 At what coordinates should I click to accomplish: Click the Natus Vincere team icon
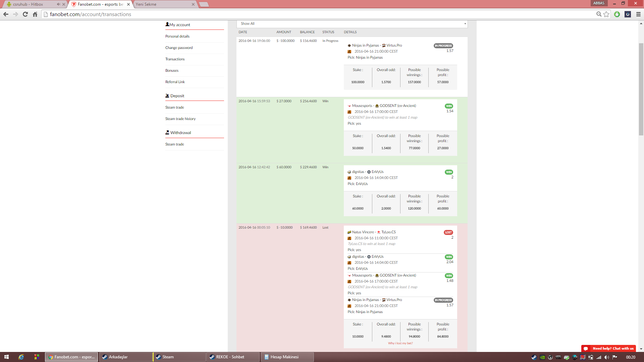click(349, 232)
